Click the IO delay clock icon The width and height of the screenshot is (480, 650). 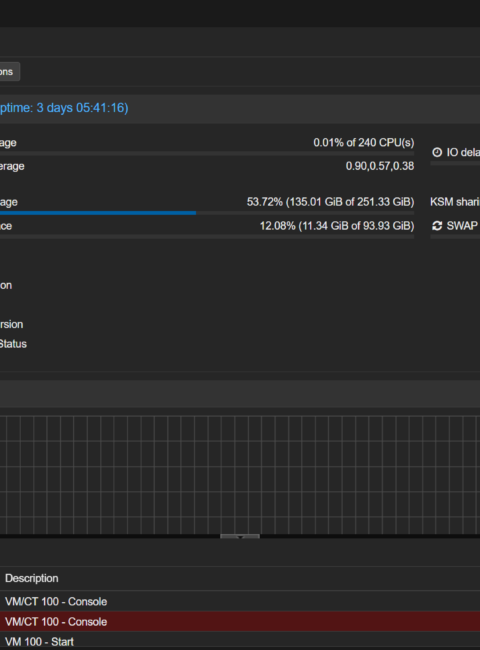click(x=437, y=153)
